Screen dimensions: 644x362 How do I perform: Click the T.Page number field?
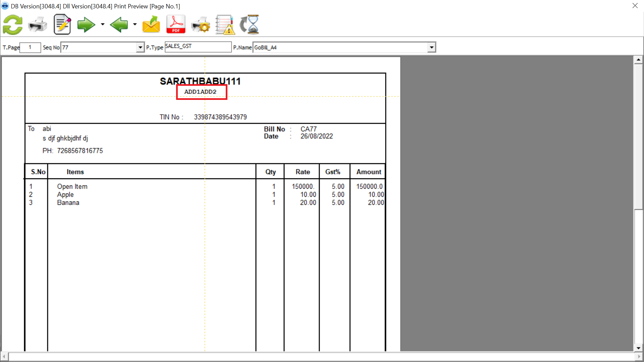point(30,47)
